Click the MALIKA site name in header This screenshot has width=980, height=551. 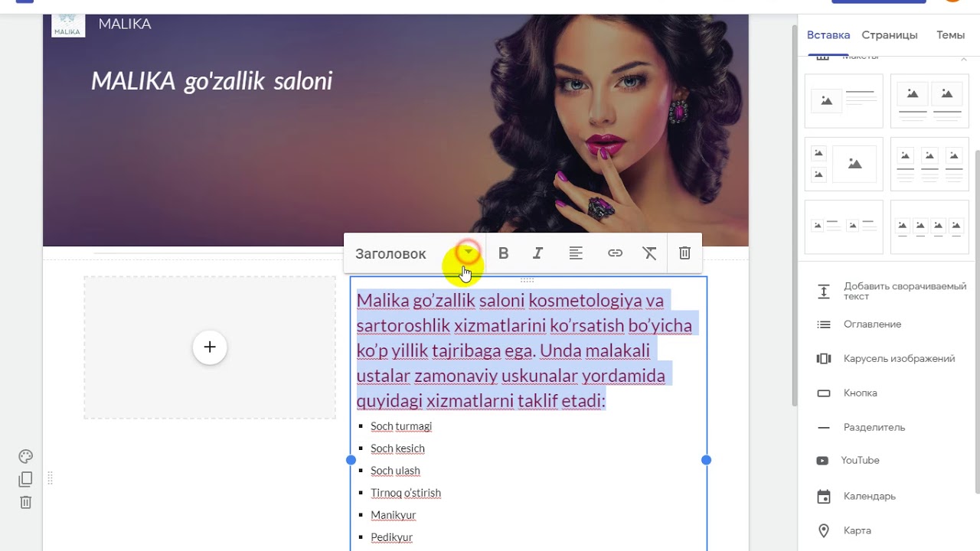pos(125,24)
